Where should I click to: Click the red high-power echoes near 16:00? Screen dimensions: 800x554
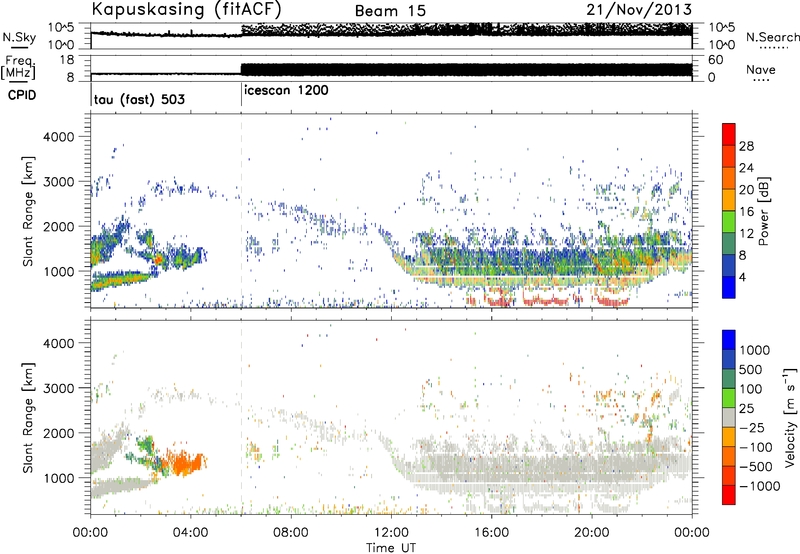pyautogui.click(x=500, y=298)
